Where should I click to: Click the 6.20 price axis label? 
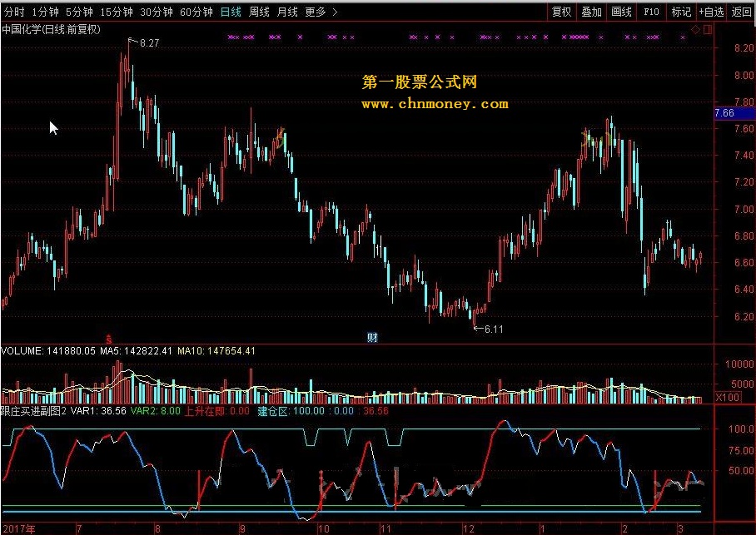coord(744,317)
